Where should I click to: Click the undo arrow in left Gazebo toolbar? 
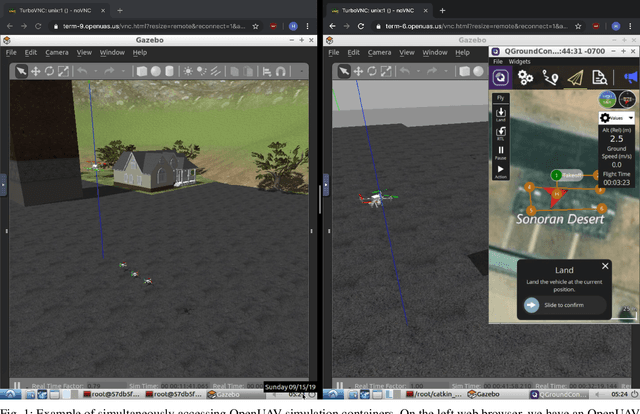pyautogui.click(x=82, y=71)
